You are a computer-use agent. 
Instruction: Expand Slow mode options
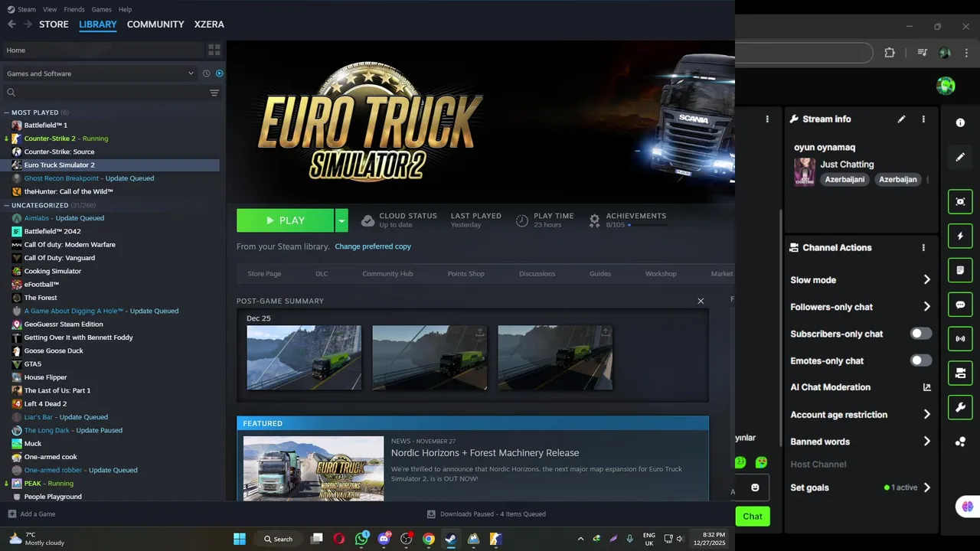pos(926,280)
